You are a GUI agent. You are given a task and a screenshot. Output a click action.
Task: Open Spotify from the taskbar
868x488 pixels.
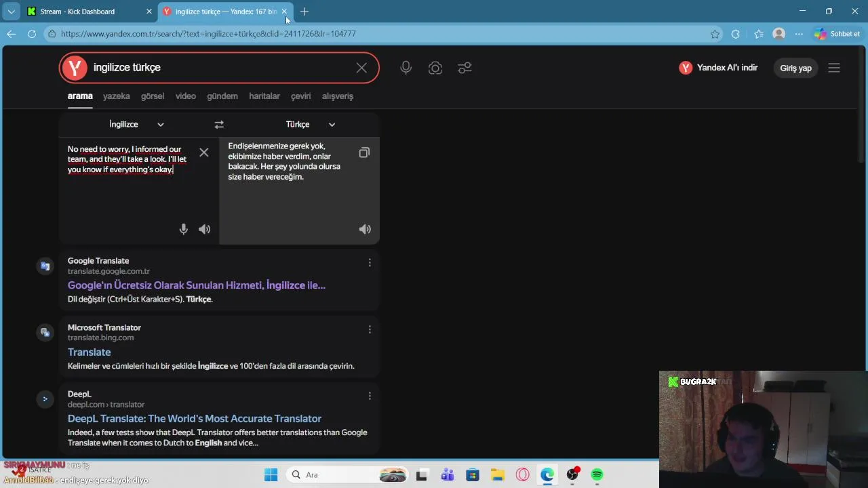pos(597,475)
